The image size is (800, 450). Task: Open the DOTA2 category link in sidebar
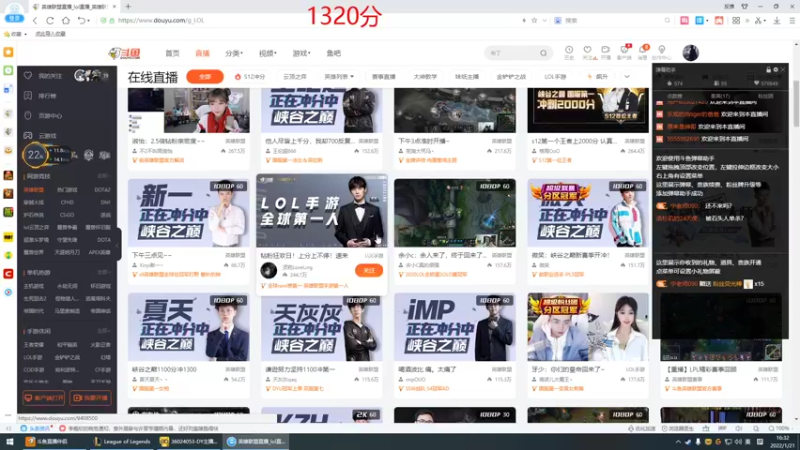(x=102, y=190)
